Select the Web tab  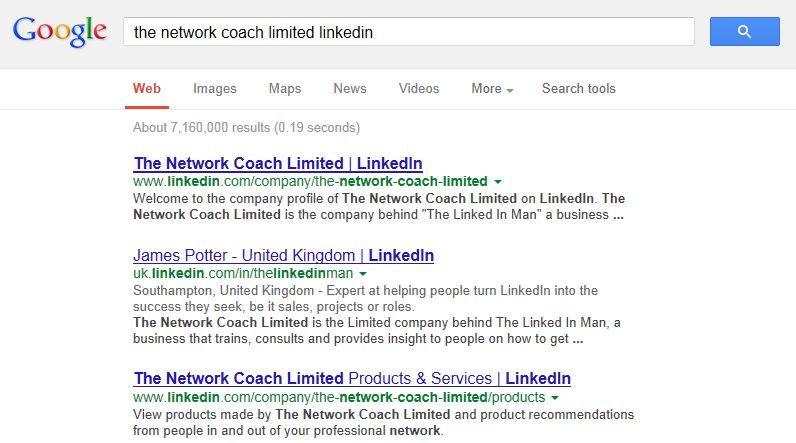pos(147,89)
